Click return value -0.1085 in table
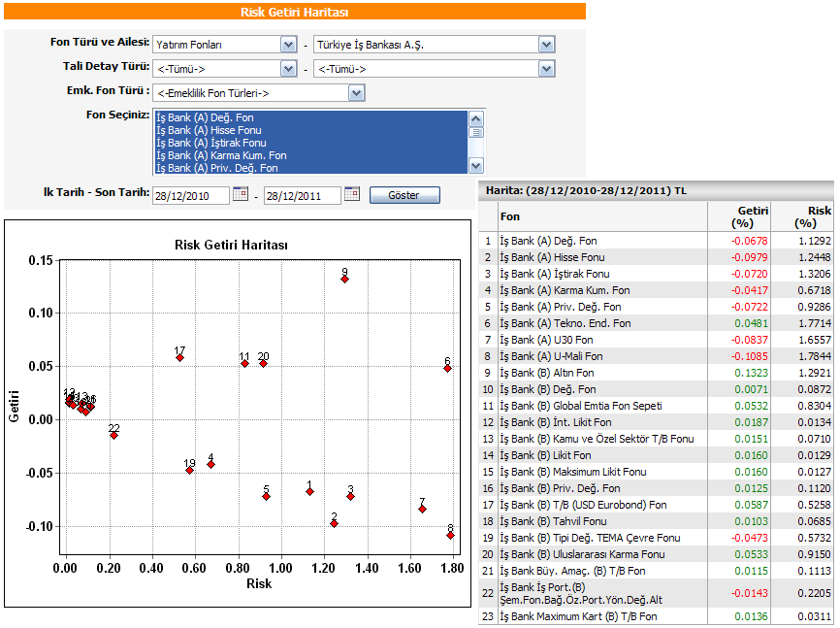Screen dimensions: 840x628 click(749, 356)
